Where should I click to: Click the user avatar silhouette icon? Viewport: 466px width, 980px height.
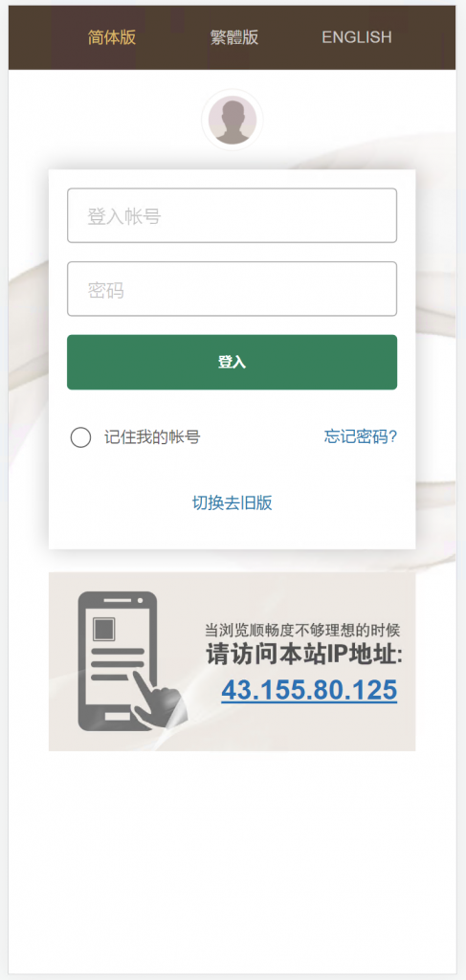(x=233, y=120)
